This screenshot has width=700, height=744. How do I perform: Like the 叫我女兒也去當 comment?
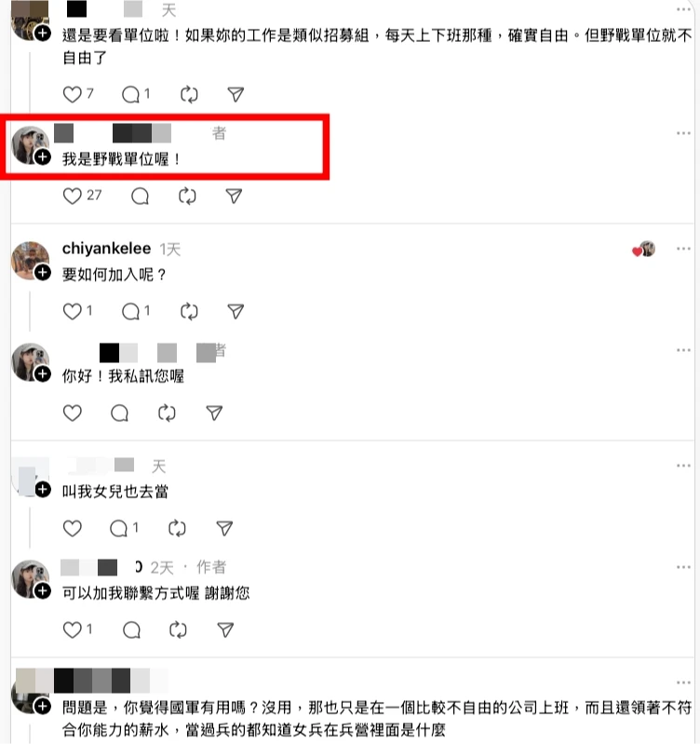tap(72, 528)
